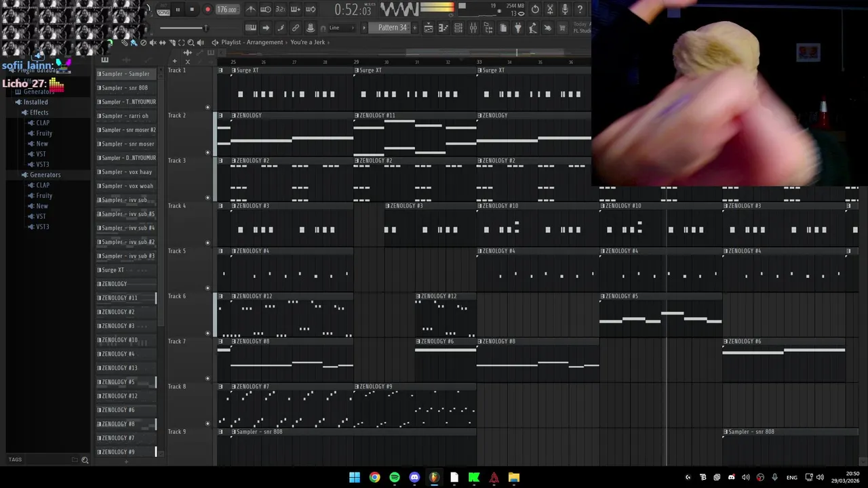868x488 pixels.
Task: Open clip menu of ZENOLOGY #11 on Track 2
Action: (x=357, y=115)
